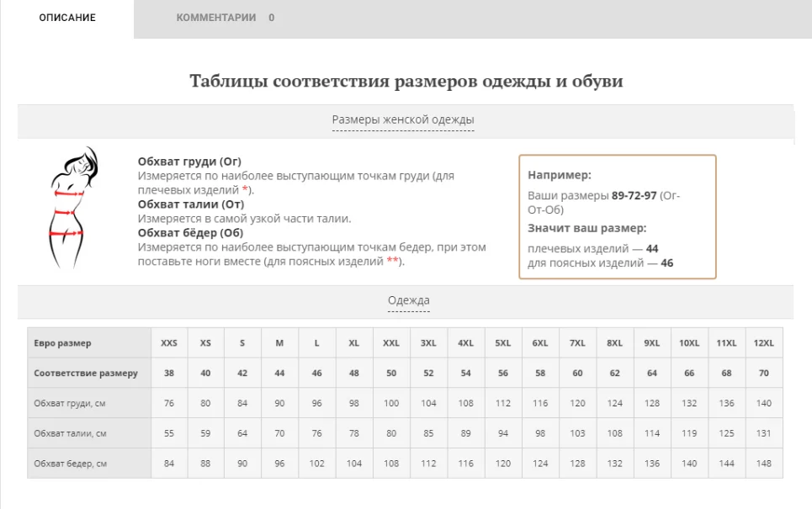The image size is (812, 509).
Task: Click the для поясных изделий — 46 line
Action: 600,263
